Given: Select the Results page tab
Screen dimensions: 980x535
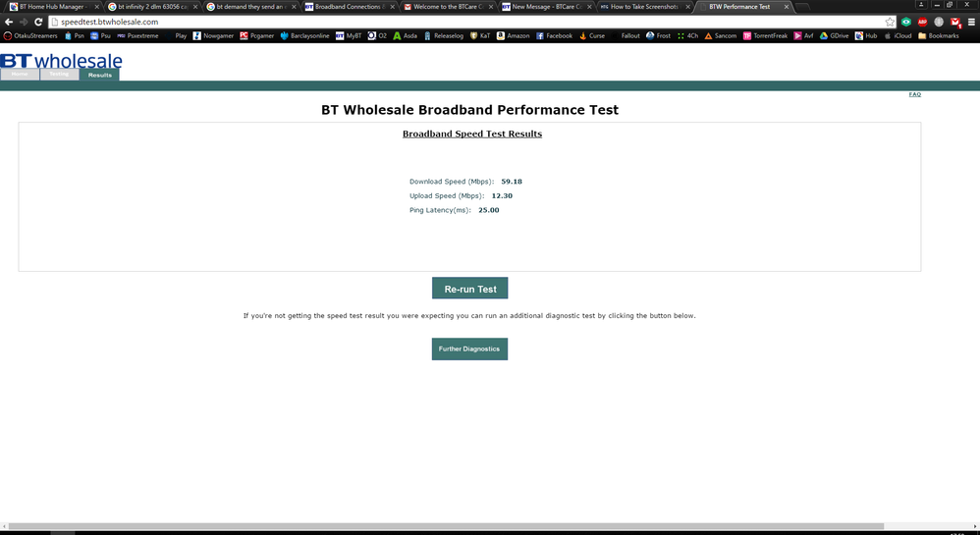Looking at the screenshot, I should click(99, 75).
